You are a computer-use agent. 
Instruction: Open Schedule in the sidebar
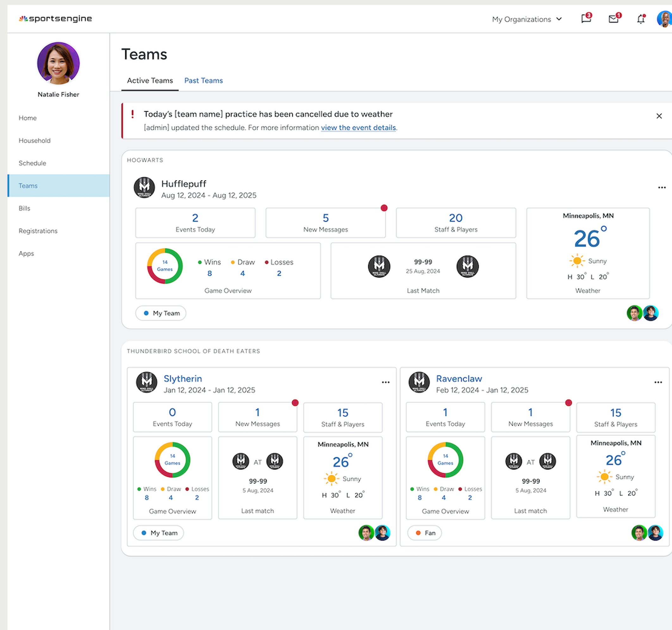click(x=33, y=163)
